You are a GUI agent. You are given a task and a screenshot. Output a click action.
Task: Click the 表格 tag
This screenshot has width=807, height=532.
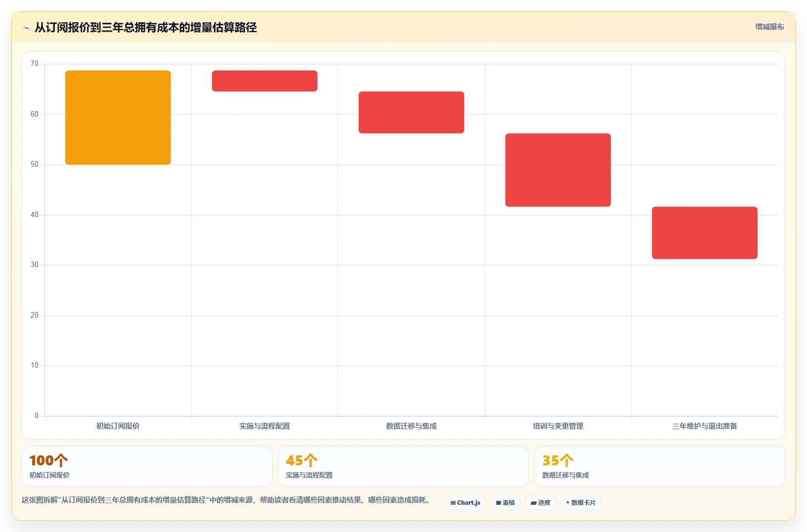coord(505,503)
